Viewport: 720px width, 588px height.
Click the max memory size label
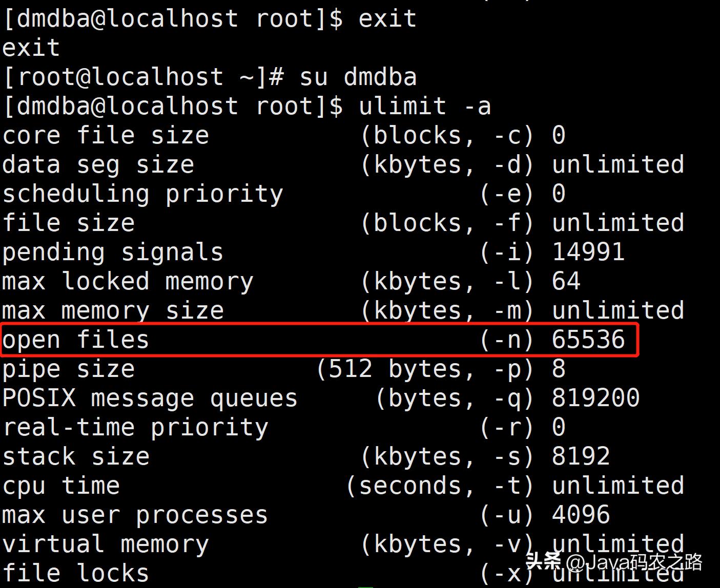tap(113, 310)
